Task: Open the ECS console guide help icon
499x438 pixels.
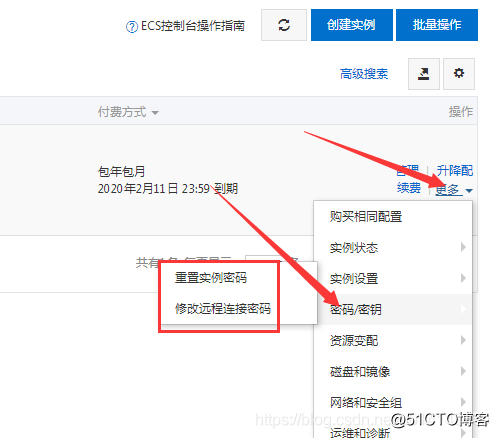Action: pyautogui.click(x=131, y=27)
